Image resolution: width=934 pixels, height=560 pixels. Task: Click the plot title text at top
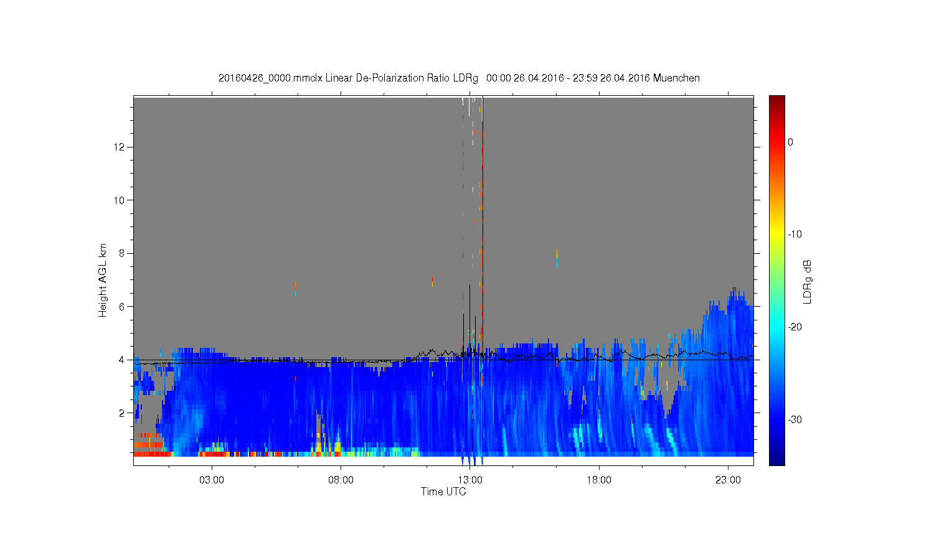[459, 78]
